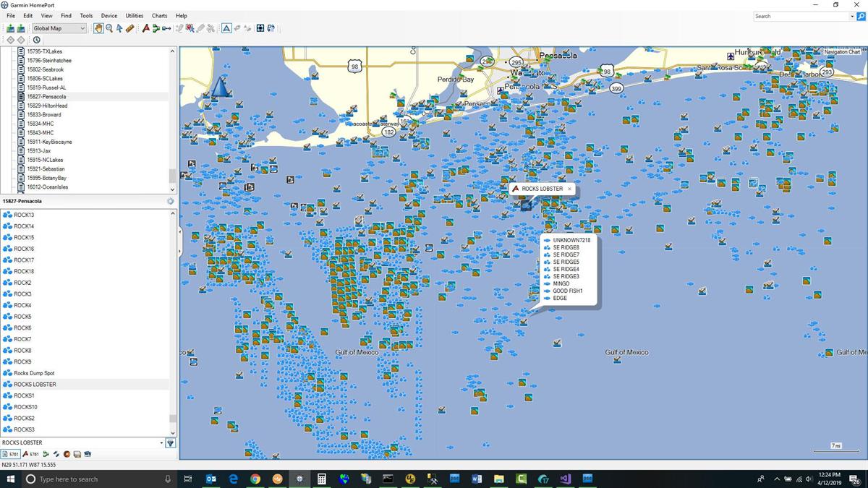This screenshot has height=488, width=868.
Task: Filter list to tracks only
Action: [56, 454]
